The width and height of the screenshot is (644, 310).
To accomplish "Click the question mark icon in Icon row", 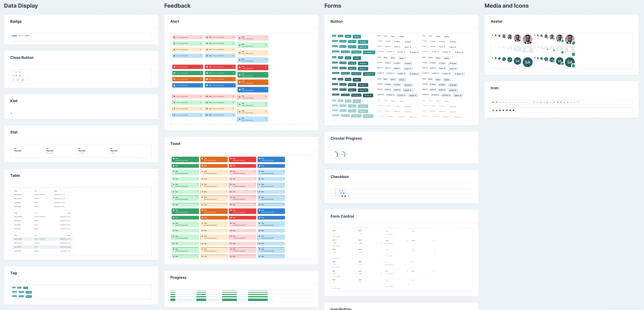I will (578, 102).
